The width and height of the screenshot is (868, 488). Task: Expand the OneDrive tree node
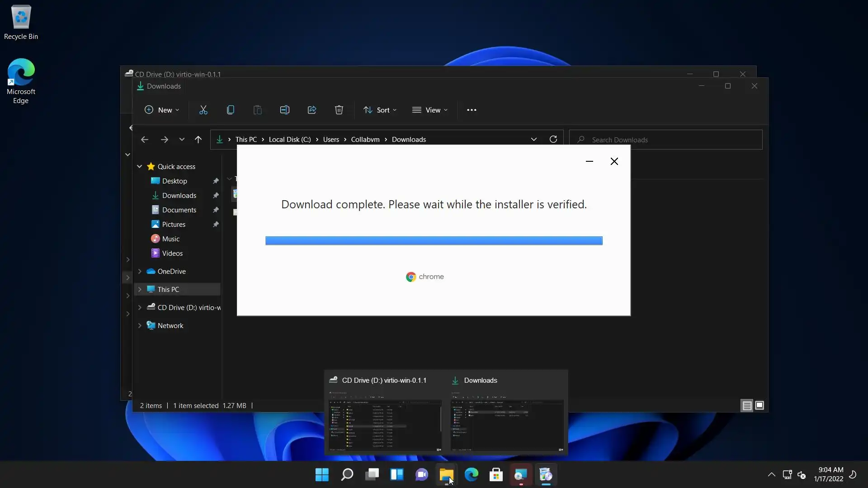coord(140,271)
